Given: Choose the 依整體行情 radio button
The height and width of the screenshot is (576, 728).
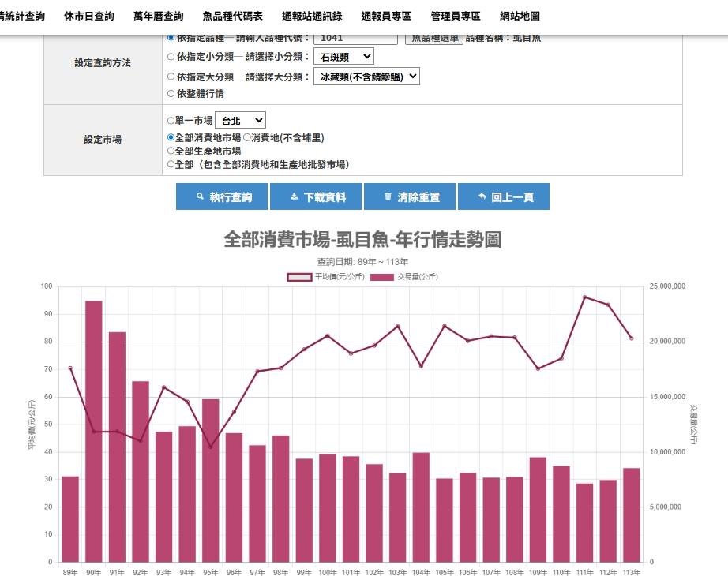Looking at the screenshot, I should [x=171, y=94].
